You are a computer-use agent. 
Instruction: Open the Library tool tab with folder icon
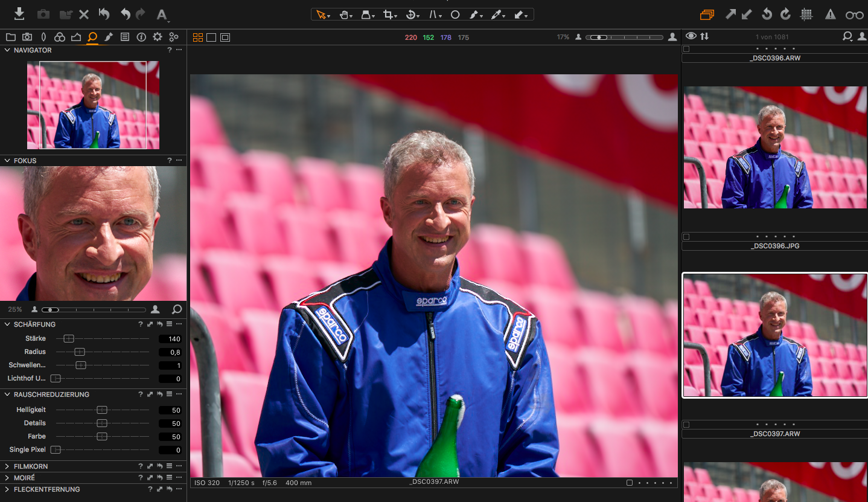coord(11,37)
